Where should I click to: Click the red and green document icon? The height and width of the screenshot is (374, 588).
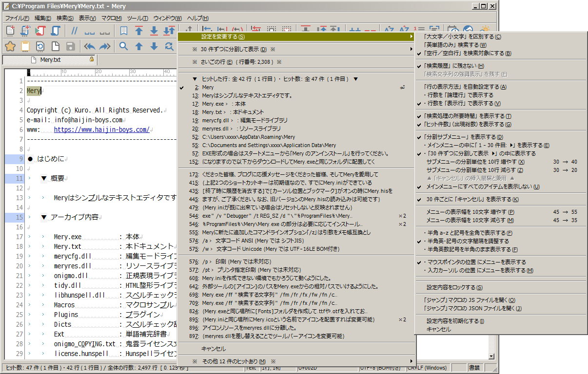point(40,31)
